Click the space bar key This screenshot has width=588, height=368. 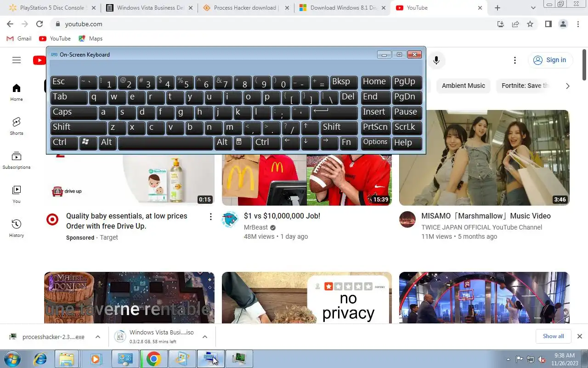[165, 143]
